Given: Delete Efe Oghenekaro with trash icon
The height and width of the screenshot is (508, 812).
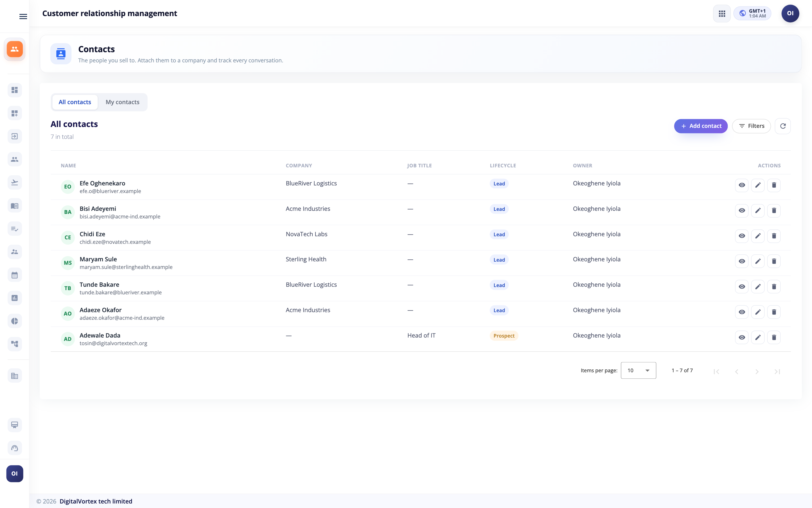Looking at the screenshot, I should 774,185.
